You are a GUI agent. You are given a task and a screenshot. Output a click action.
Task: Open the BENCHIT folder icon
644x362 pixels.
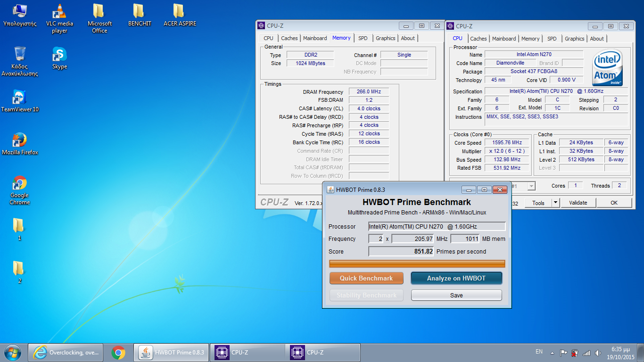140,15
